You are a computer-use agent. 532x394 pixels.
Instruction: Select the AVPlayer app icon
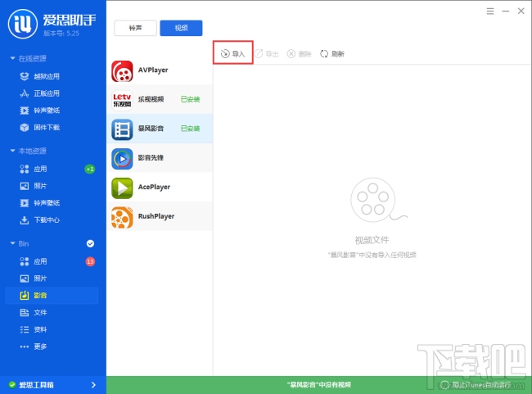click(x=122, y=71)
